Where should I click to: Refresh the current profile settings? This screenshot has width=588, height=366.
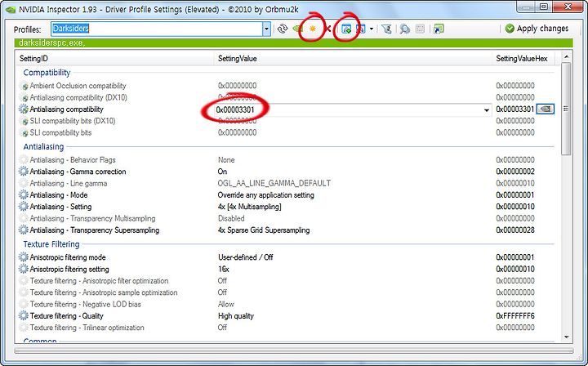[283, 29]
